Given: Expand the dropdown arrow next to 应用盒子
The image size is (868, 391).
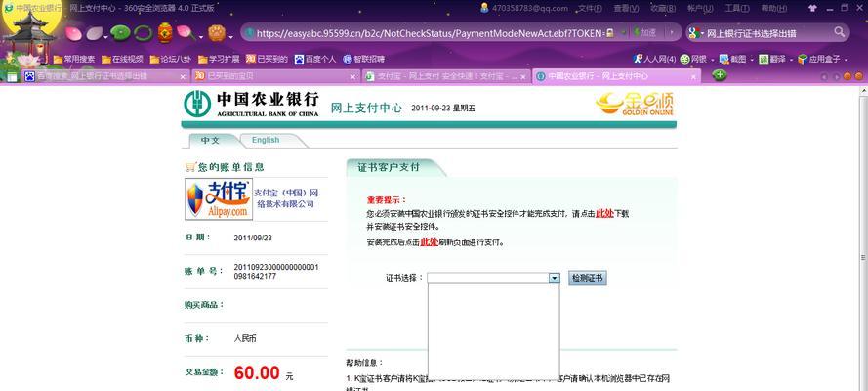Looking at the screenshot, I should [x=846, y=60].
